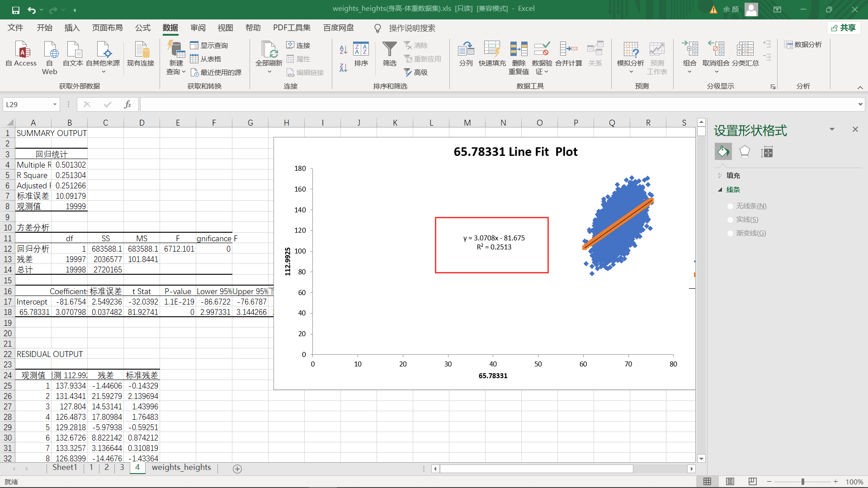Select the 渐变线(G) radio option
Viewport: 868px width, 488px height.
(x=730, y=233)
